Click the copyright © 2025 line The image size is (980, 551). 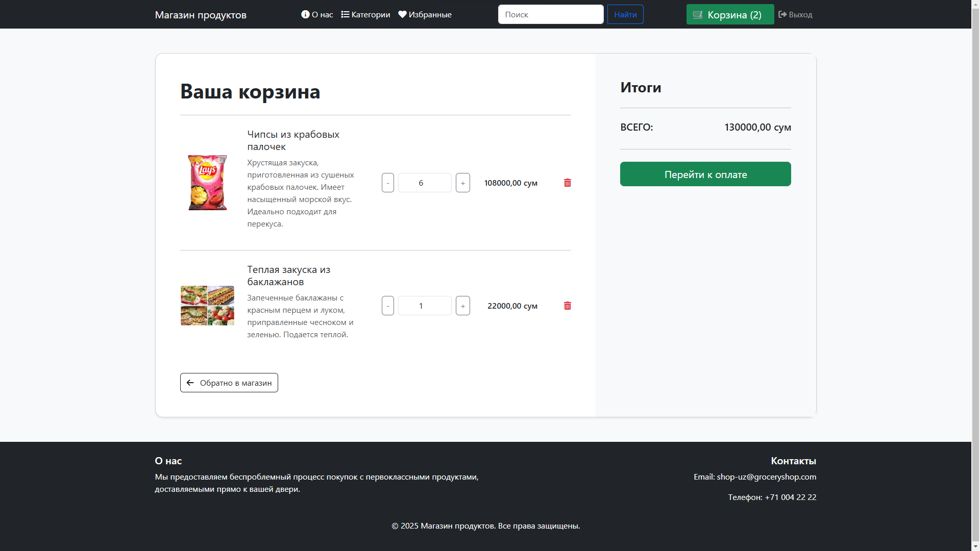(485, 525)
